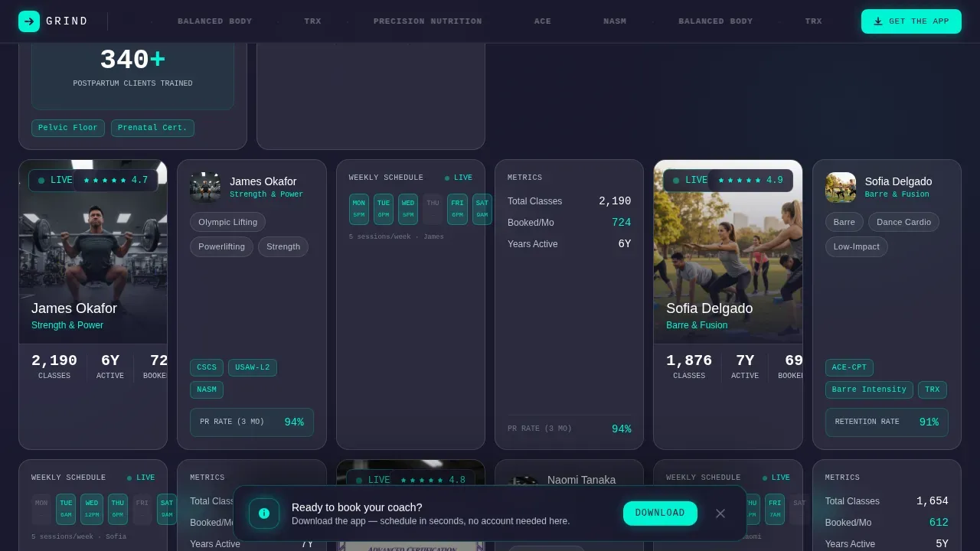Click the Naomi Tanaka name heading
This screenshot has width=980, height=551.
(x=581, y=480)
